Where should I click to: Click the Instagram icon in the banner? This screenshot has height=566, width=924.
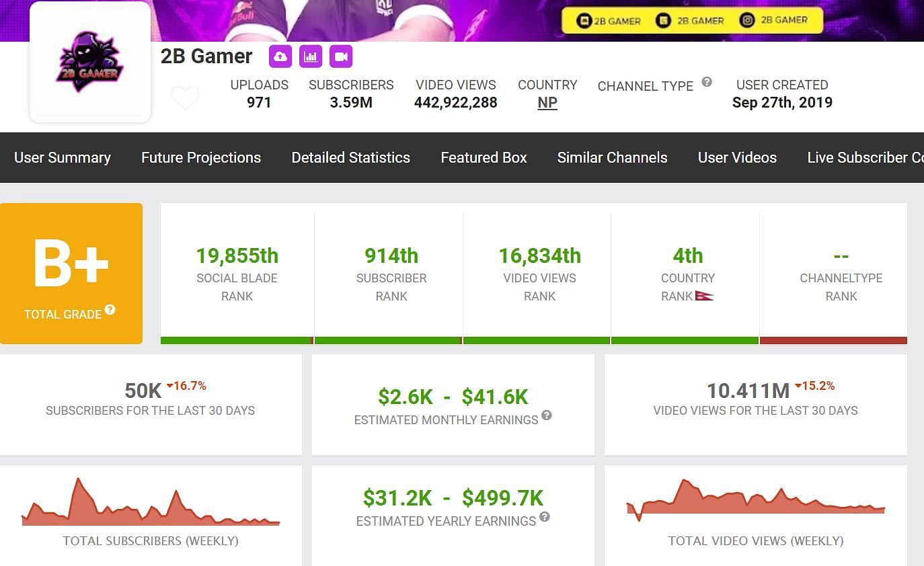(747, 20)
